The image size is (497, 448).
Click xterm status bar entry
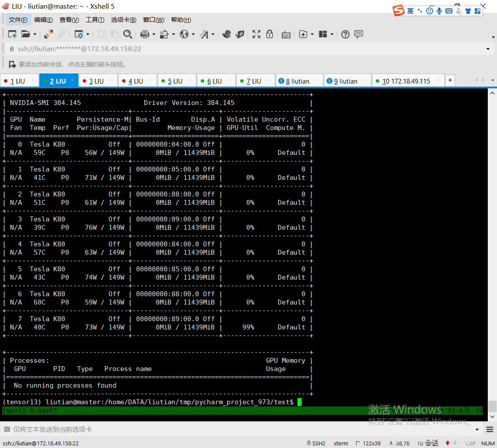pos(341,443)
